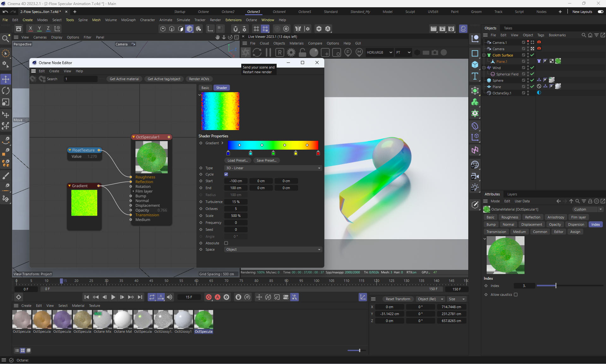Enable the Absolute checkbox

[226, 243]
